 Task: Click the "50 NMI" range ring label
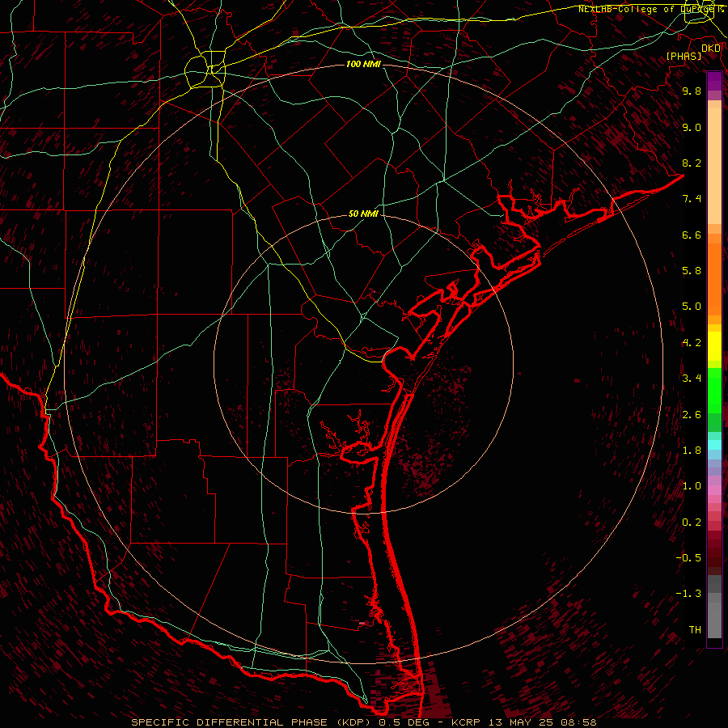(x=363, y=214)
